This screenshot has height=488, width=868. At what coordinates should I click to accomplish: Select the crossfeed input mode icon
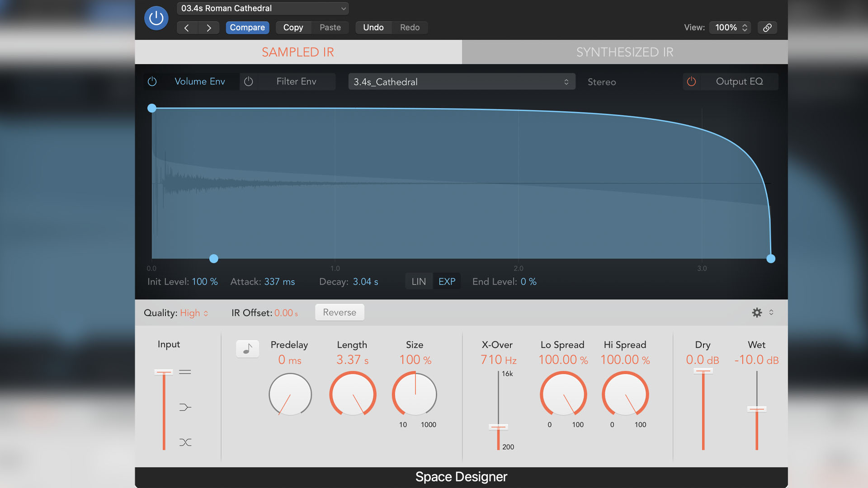tap(185, 442)
